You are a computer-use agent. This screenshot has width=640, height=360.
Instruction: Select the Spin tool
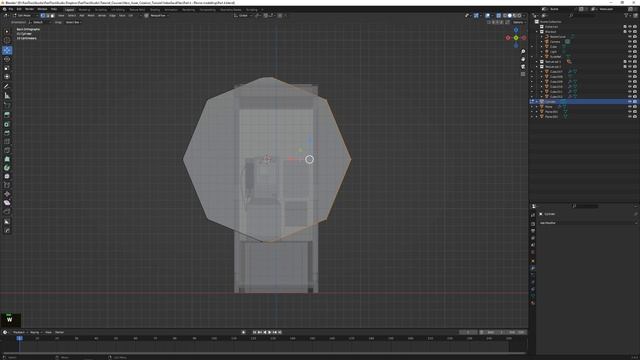pyautogui.click(x=7, y=168)
